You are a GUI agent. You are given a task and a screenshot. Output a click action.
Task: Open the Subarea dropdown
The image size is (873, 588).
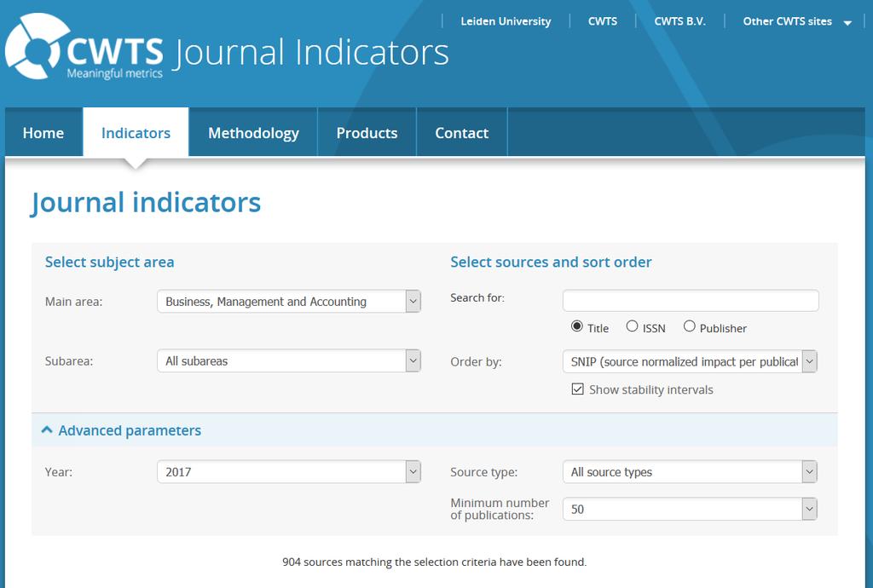tap(288, 361)
